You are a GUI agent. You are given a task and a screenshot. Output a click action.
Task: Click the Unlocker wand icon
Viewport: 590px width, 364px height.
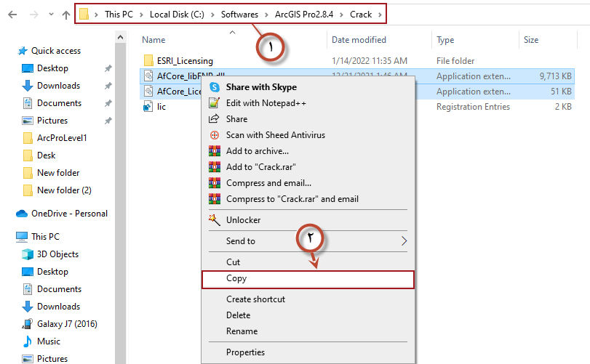(214, 220)
